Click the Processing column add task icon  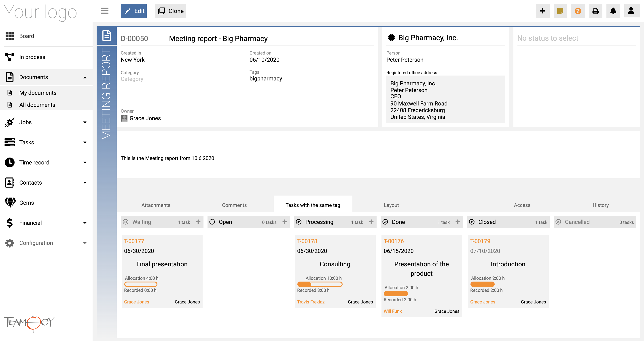[x=371, y=222]
